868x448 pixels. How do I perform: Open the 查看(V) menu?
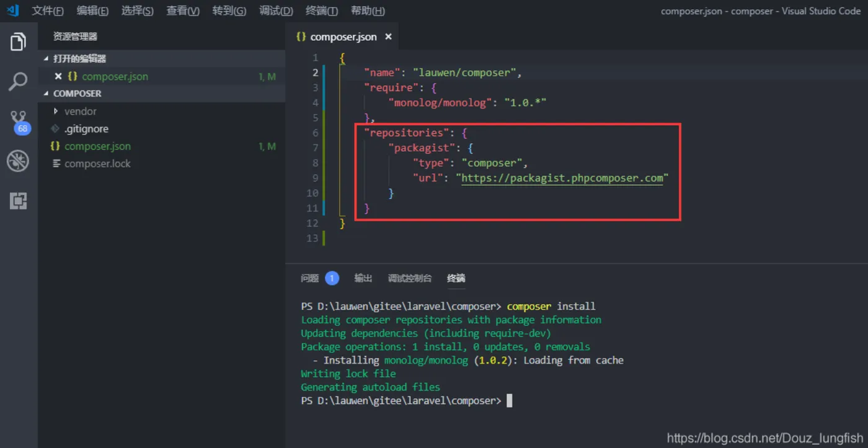point(183,11)
